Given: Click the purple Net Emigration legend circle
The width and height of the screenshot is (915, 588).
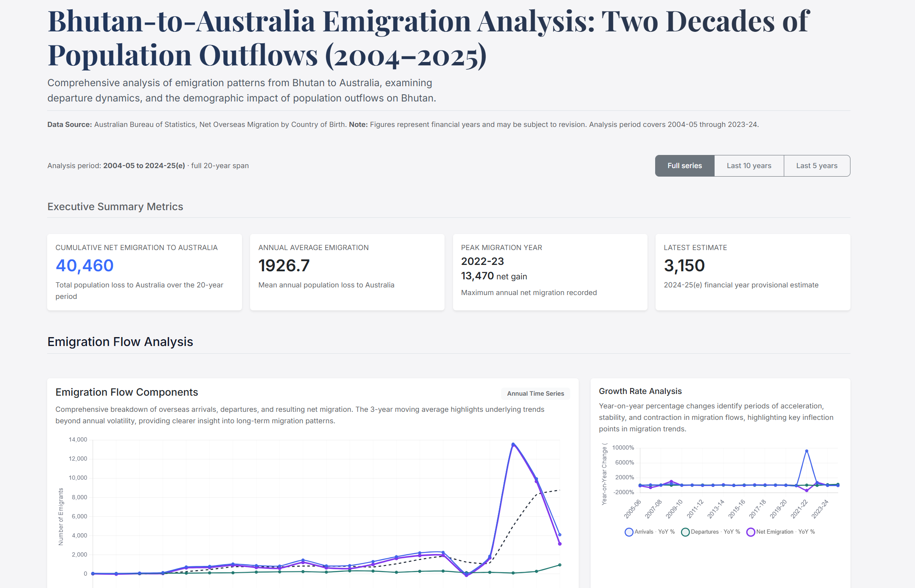Looking at the screenshot, I should point(750,532).
